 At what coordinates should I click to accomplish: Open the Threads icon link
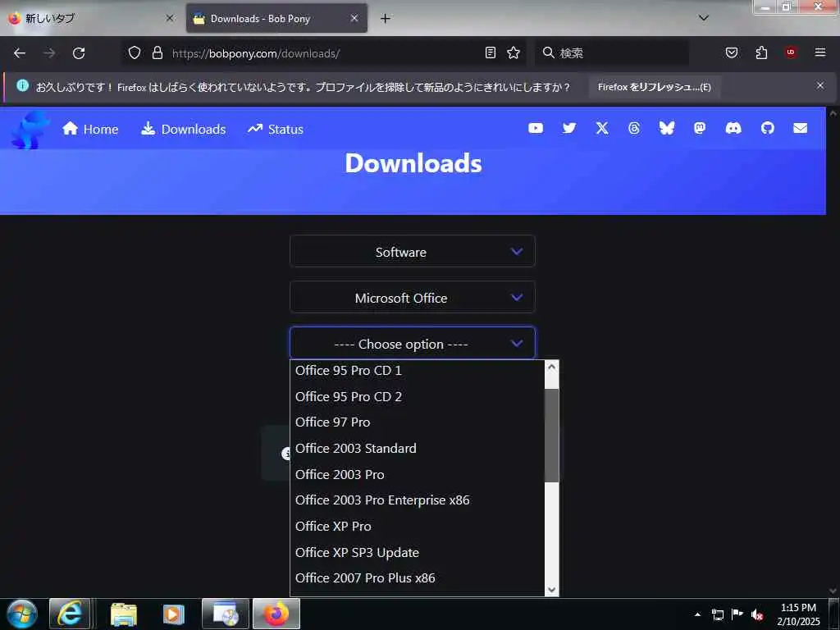(634, 128)
